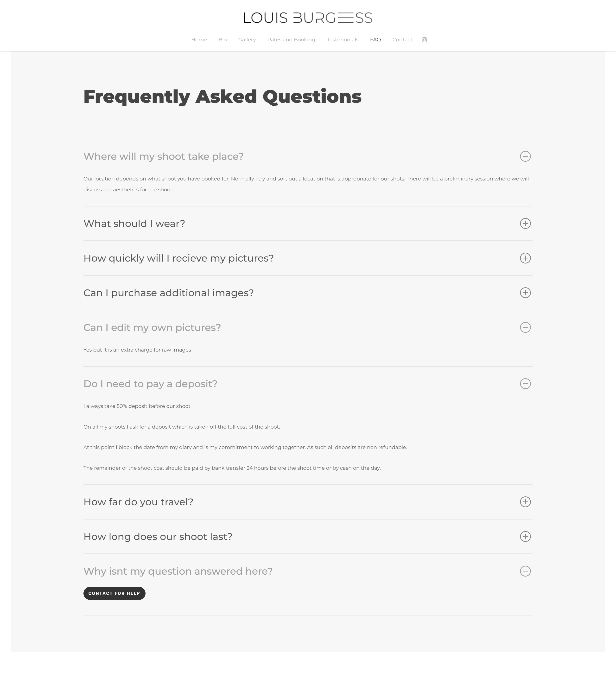Expand 'What should I wear?' plus icon

(x=525, y=223)
